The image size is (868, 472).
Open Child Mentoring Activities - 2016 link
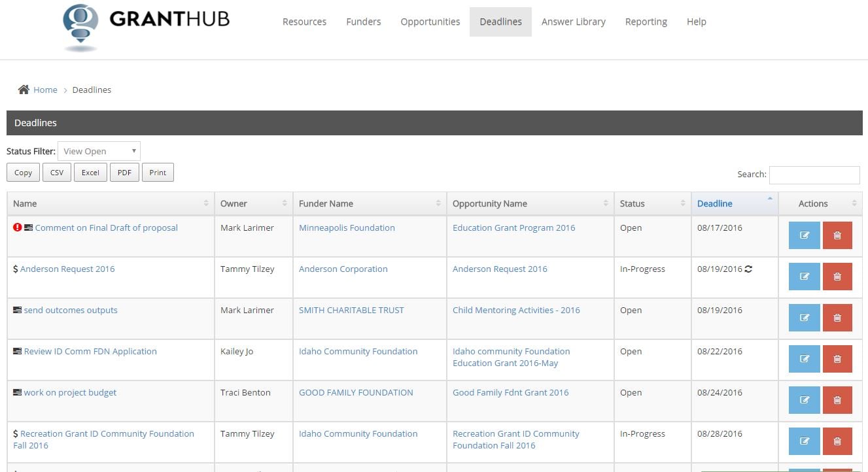click(516, 310)
